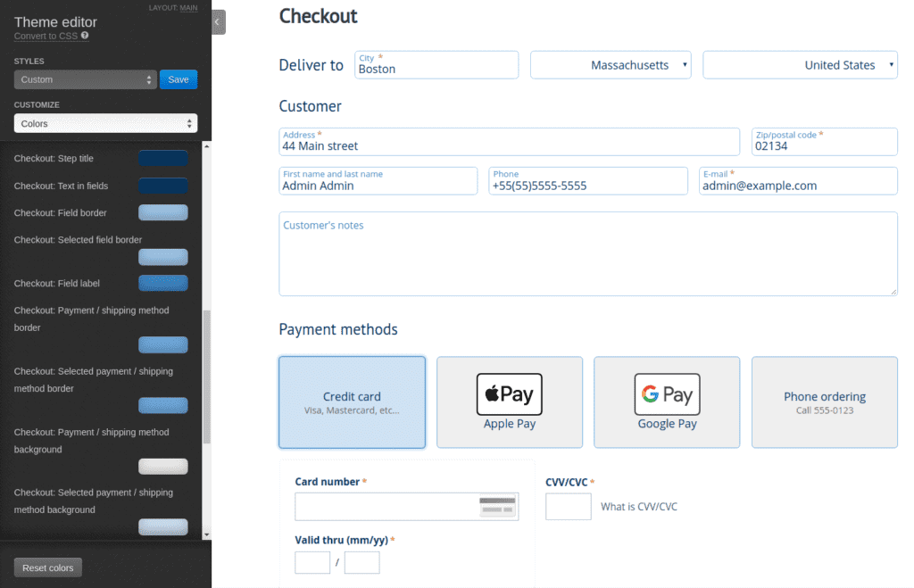Click the Card number input field

407,507
